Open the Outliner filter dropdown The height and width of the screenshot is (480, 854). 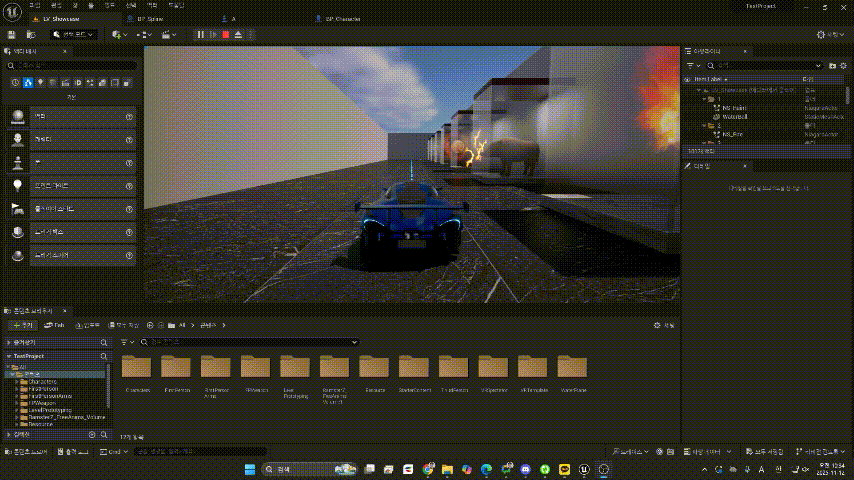click(693, 65)
